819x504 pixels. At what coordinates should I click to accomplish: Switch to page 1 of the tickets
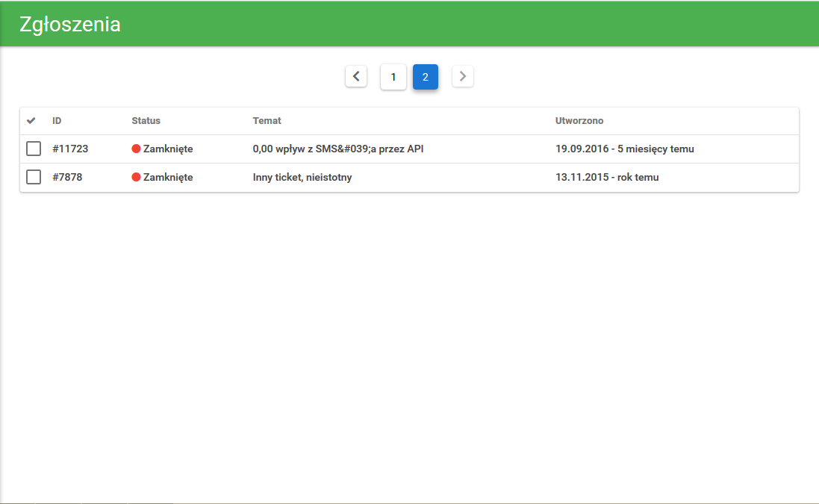click(x=393, y=77)
